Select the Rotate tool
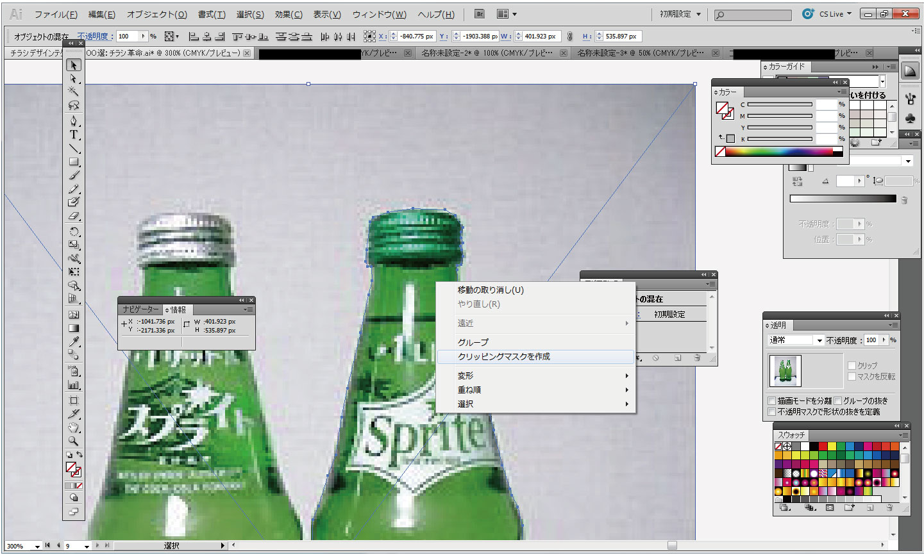This screenshot has height=560, width=924. pos(74,232)
